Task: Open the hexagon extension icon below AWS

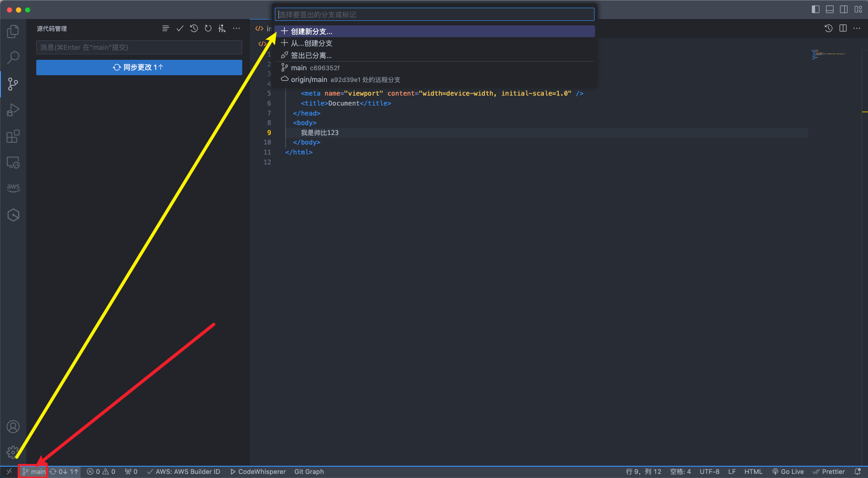Action: click(13, 215)
